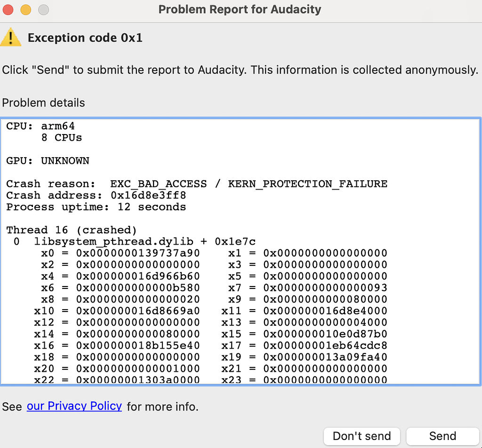This screenshot has height=448, width=482.
Task: Click the Don't send button
Action: (x=361, y=436)
